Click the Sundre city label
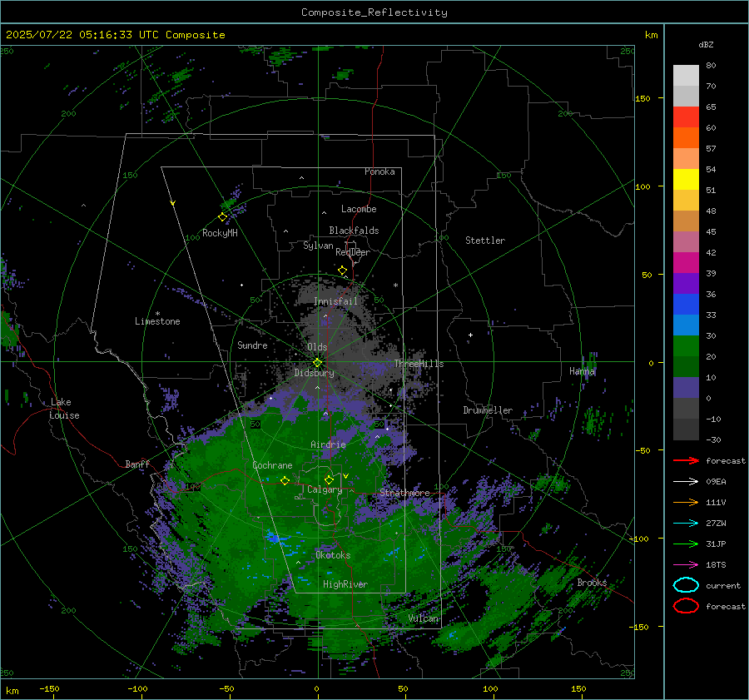The width and height of the screenshot is (749, 700). pos(252,345)
